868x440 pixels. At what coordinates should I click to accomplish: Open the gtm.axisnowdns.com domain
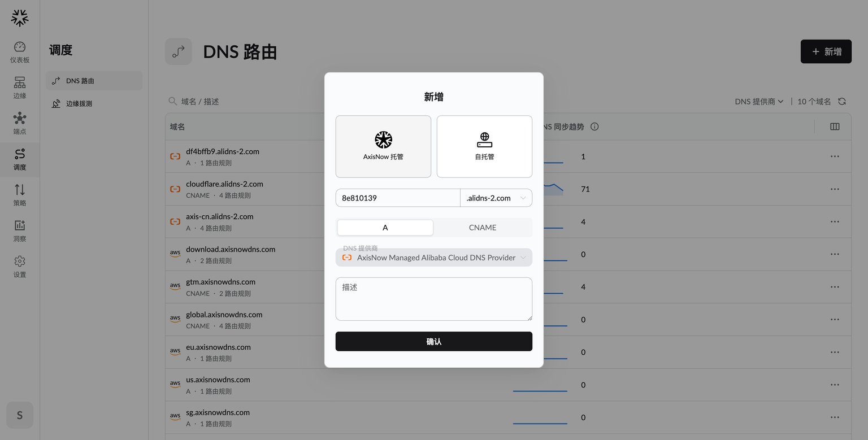(x=220, y=282)
